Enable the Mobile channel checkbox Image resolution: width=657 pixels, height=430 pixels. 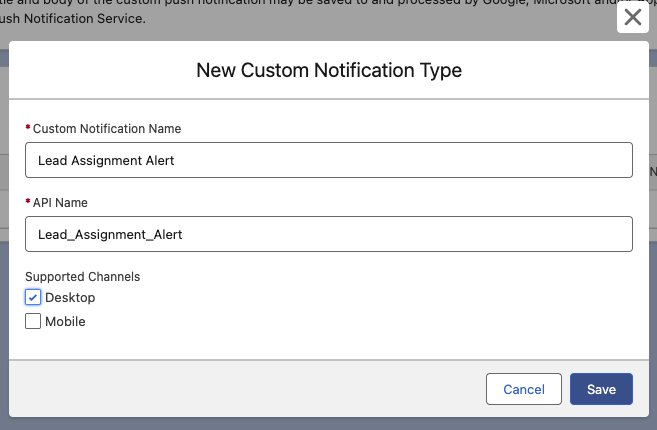click(33, 322)
